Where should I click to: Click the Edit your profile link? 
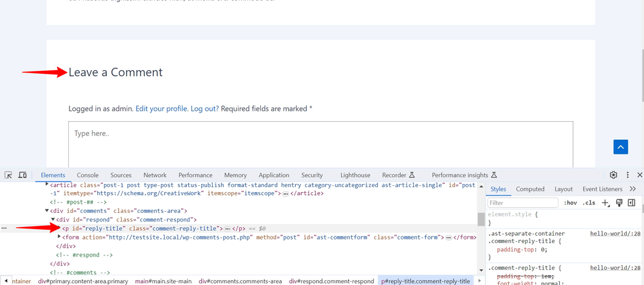(x=161, y=109)
